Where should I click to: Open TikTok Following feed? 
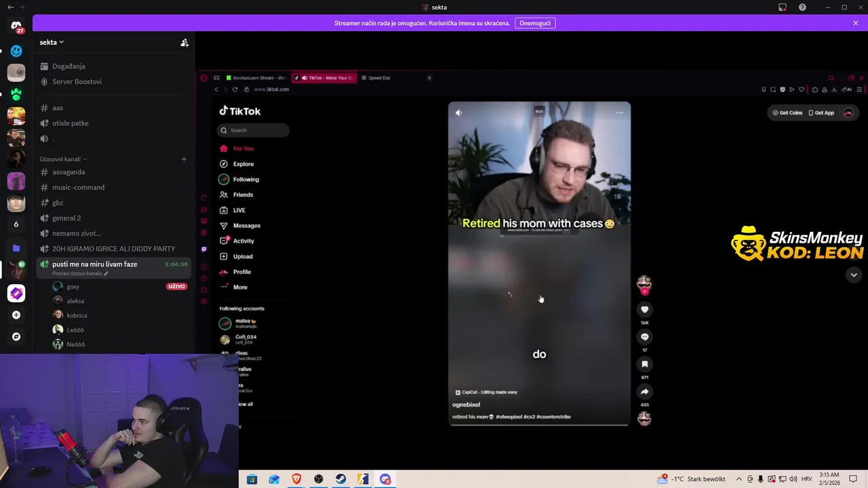pos(239,180)
